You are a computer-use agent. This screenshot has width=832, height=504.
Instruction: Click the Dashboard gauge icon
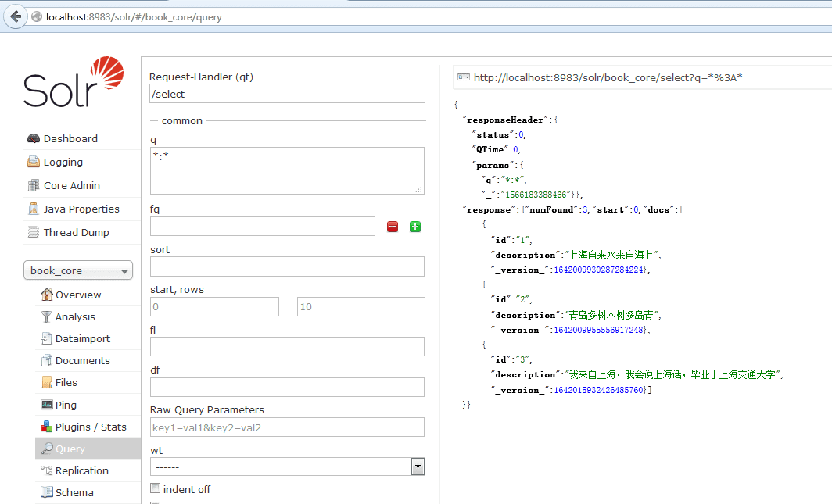[x=34, y=139]
